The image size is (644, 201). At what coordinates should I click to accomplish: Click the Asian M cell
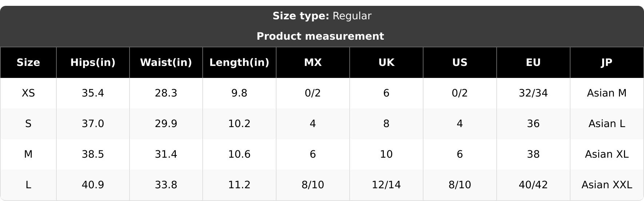607,93
